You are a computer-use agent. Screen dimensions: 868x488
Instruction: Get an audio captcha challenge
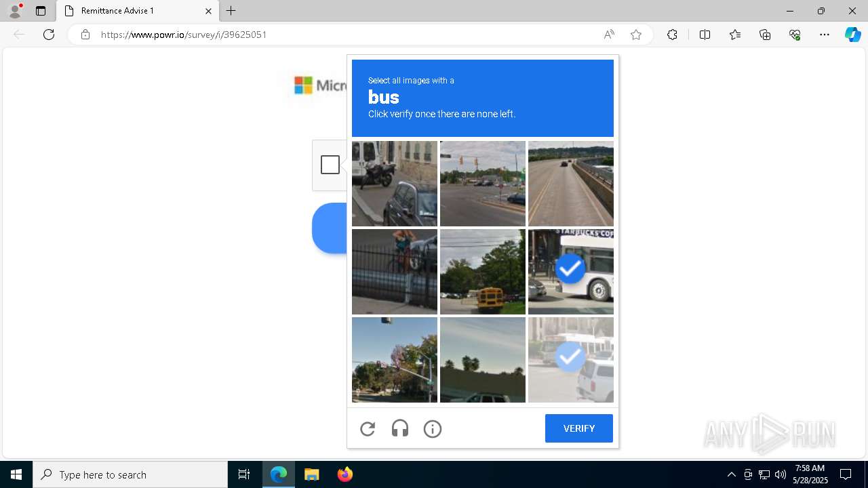coord(400,428)
